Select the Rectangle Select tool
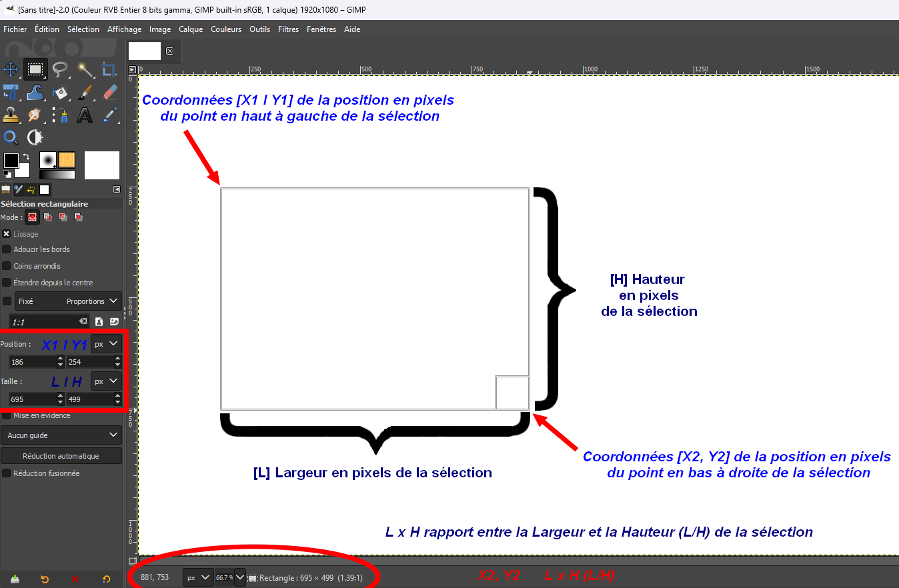Viewport: 899px width, 588px height. pyautogui.click(x=35, y=69)
